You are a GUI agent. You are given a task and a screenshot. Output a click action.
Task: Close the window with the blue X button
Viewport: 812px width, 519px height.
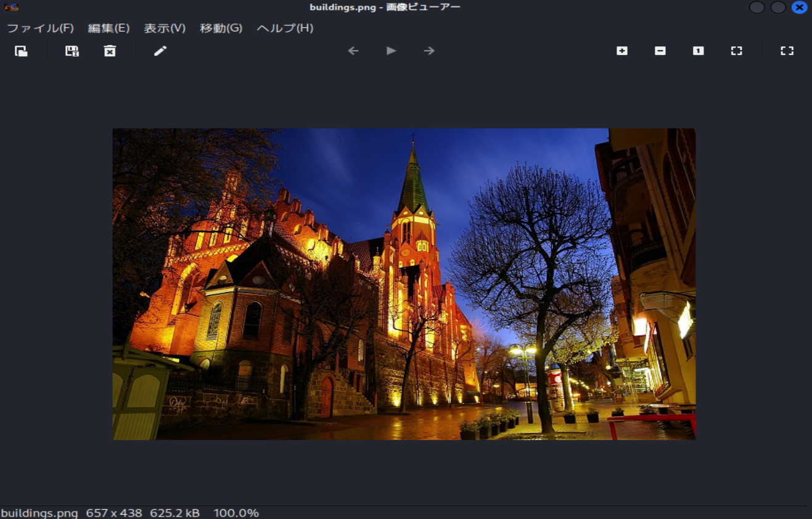tap(800, 7)
